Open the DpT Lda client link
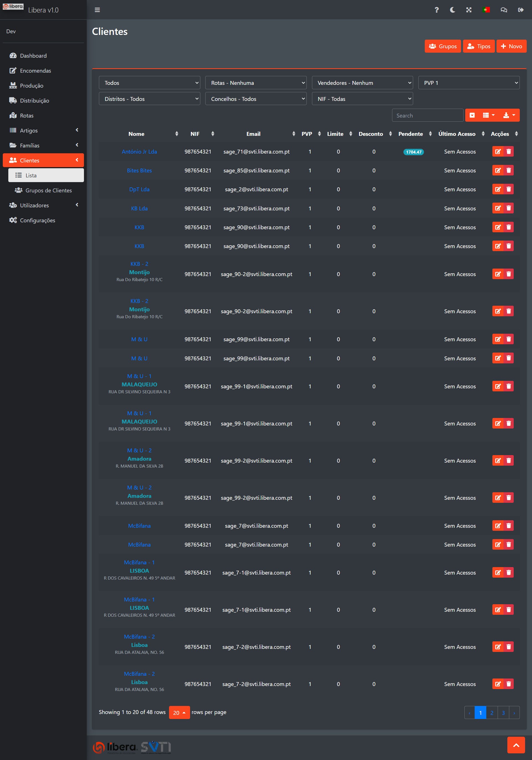 [x=139, y=189]
